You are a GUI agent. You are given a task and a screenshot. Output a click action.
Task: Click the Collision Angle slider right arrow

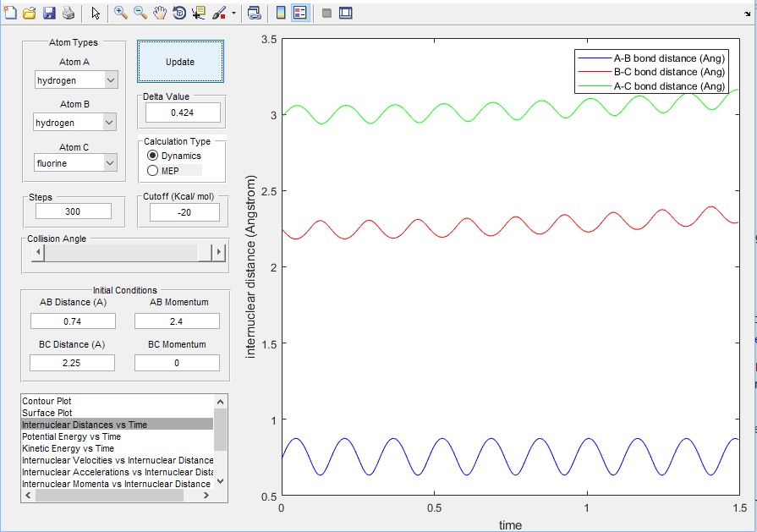pyautogui.click(x=219, y=252)
